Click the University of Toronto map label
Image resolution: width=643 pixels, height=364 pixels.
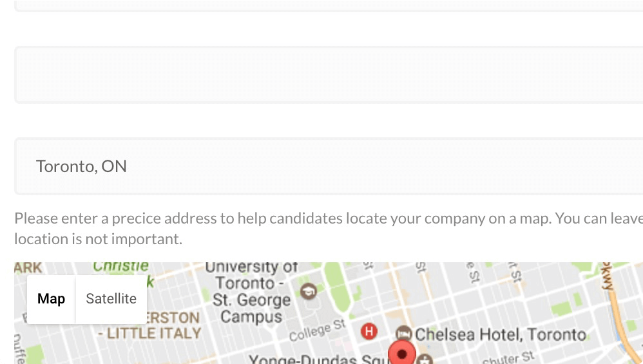tap(251, 292)
